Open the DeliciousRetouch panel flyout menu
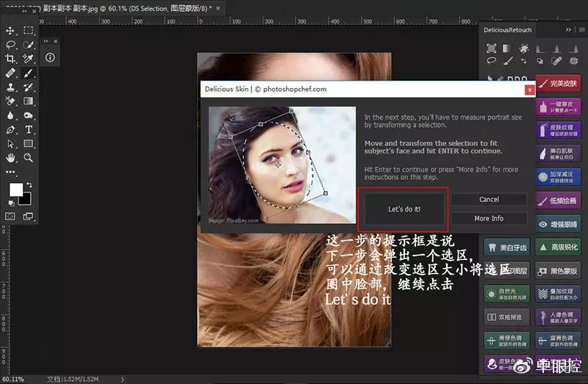588x384 pixels. (x=581, y=29)
